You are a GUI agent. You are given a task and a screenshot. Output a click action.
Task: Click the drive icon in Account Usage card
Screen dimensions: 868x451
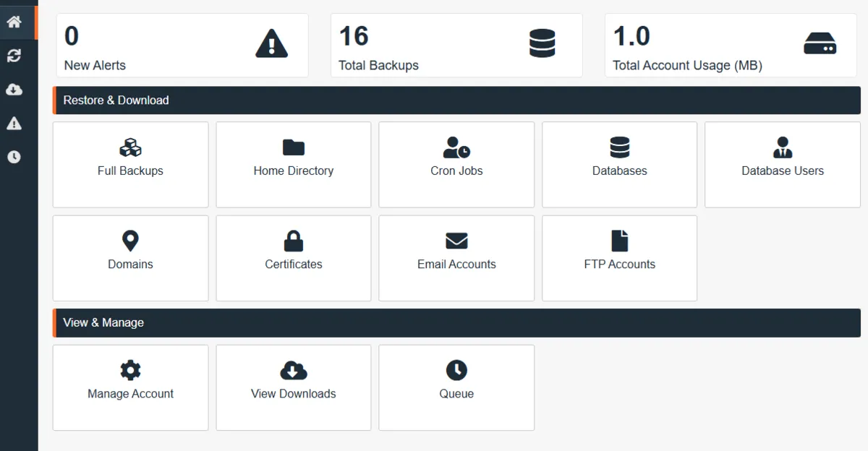[820, 43]
